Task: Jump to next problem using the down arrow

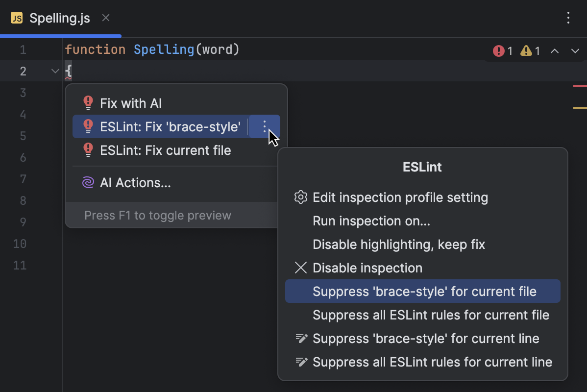Action: pos(574,50)
